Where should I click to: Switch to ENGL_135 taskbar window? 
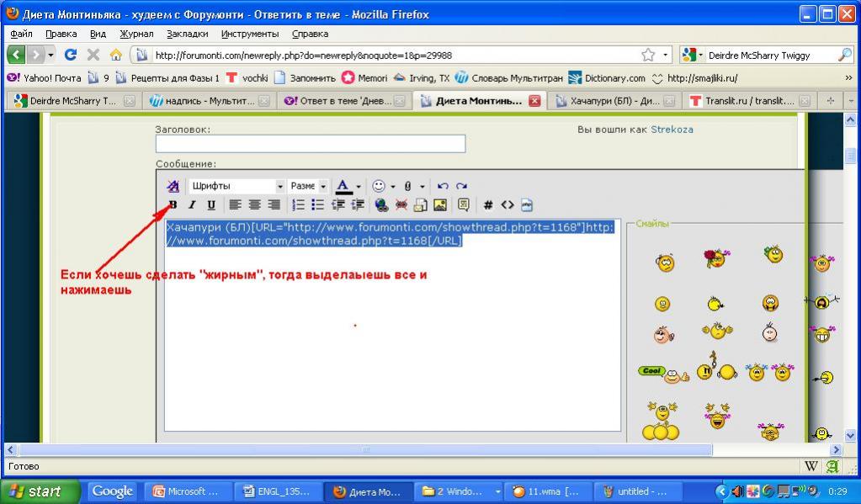(277, 491)
